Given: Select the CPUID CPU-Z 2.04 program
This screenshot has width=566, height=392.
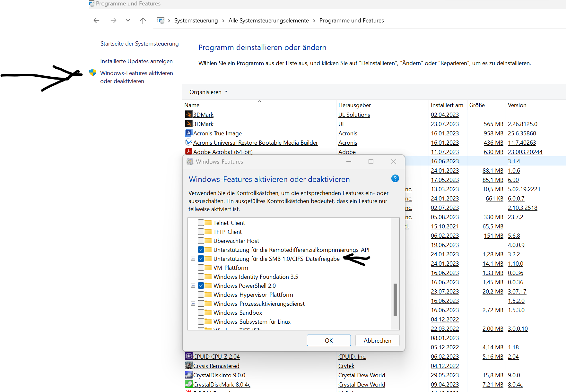Looking at the screenshot, I should tap(216, 356).
